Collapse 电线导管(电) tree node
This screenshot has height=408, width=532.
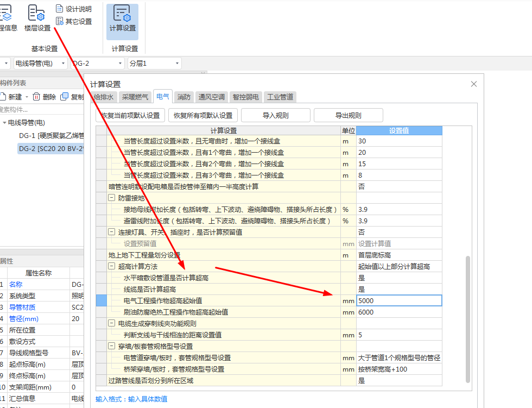tap(4, 123)
